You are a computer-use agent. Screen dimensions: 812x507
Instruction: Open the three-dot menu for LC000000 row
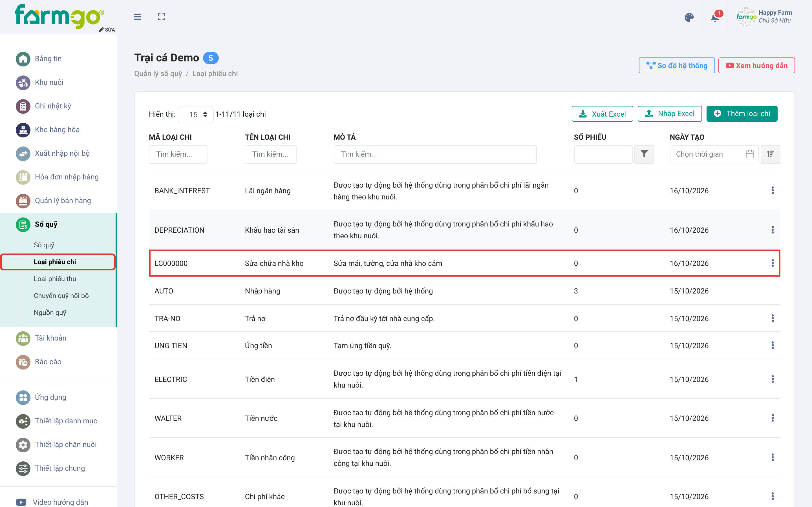click(773, 263)
